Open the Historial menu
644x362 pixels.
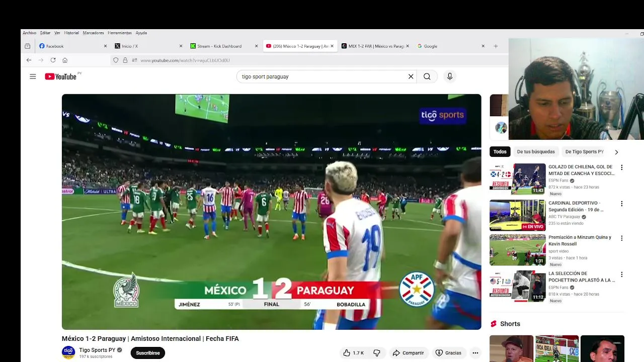coord(71,33)
